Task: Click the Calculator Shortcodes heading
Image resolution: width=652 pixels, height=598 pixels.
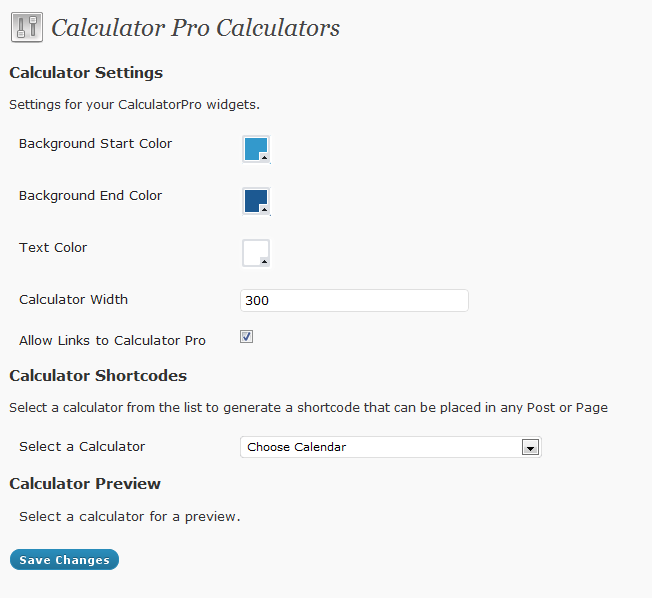Action: click(x=98, y=376)
